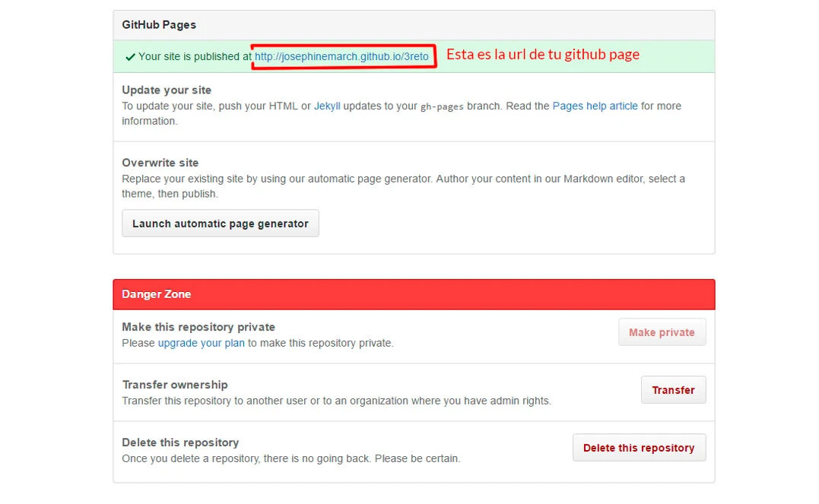Select the Danger Zone header text

156,294
